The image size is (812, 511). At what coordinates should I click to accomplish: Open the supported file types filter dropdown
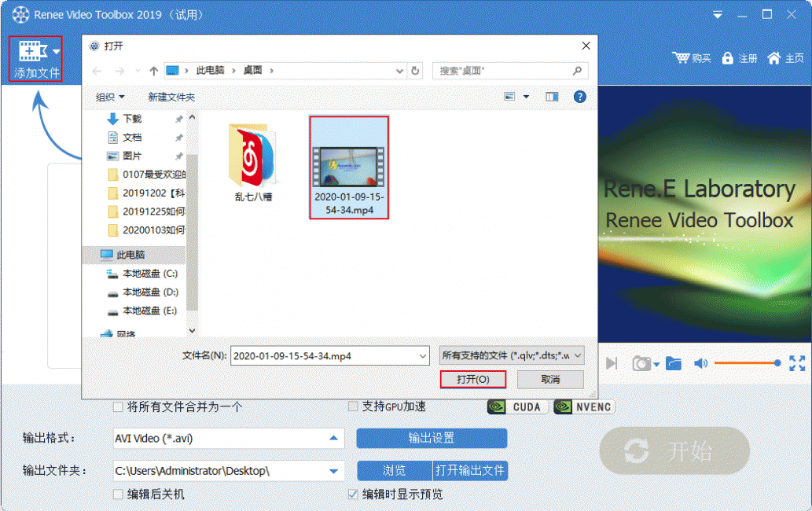pos(512,355)
